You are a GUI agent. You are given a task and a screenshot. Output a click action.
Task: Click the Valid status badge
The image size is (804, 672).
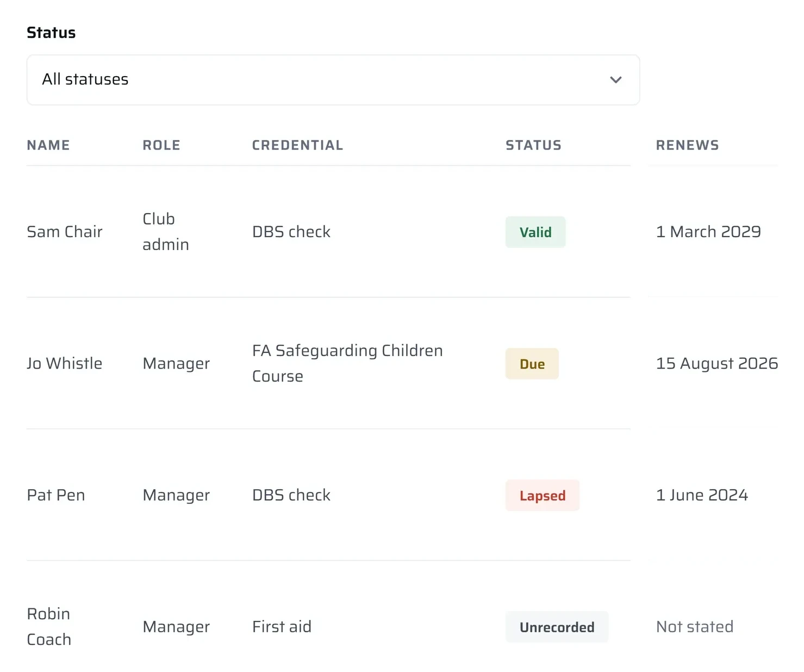click(x=535, y=232)
